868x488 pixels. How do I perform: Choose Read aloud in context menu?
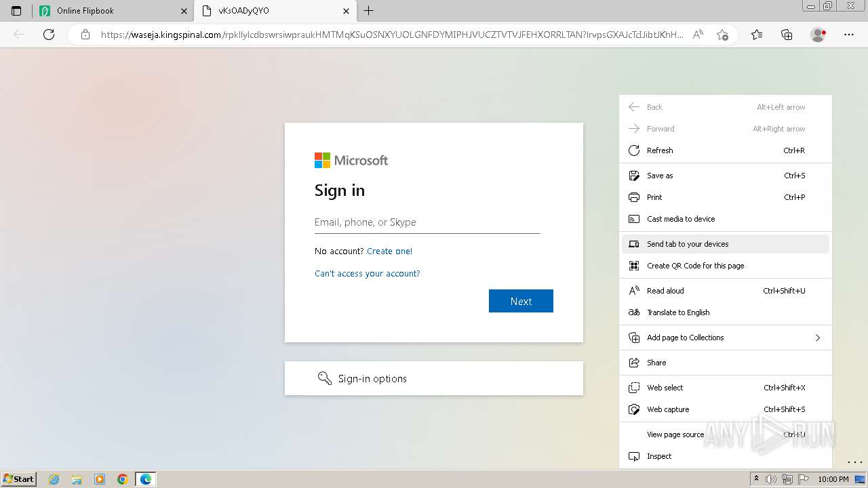726,291
